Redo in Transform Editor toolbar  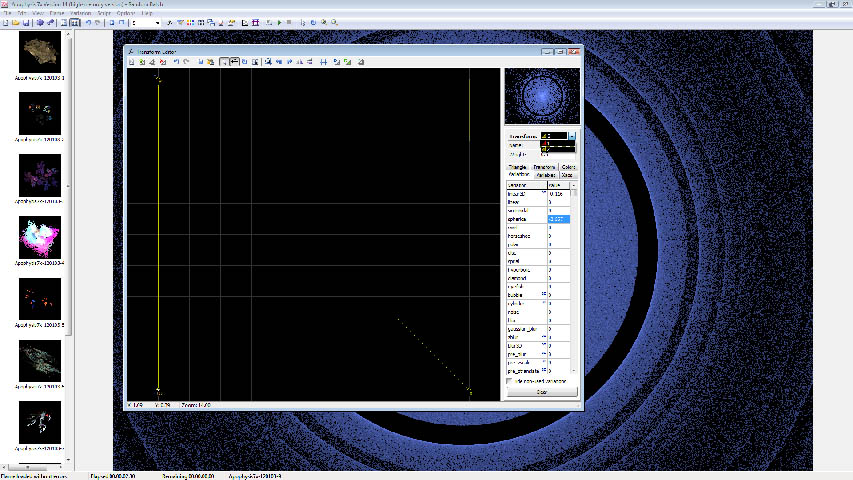point(186,62)
